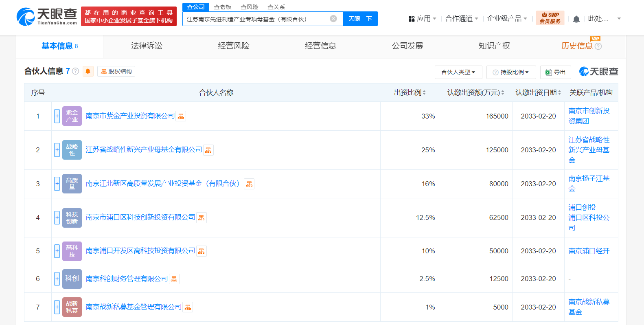Click the 高科技 company logo tile
The image size is (644, 325).
coord(72,251)
